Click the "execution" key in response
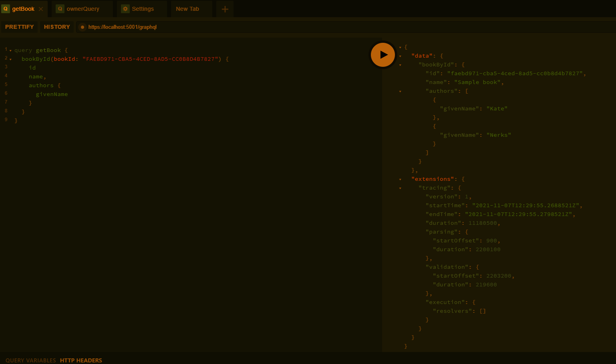 coord(445,302)
